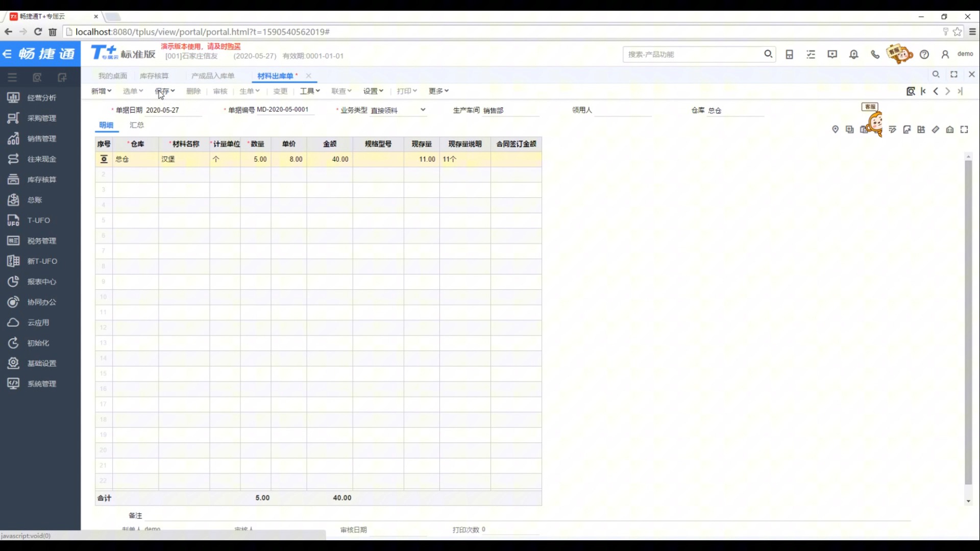Toggle 库存核查 visibility in sidebar

[x=42, y=180]
